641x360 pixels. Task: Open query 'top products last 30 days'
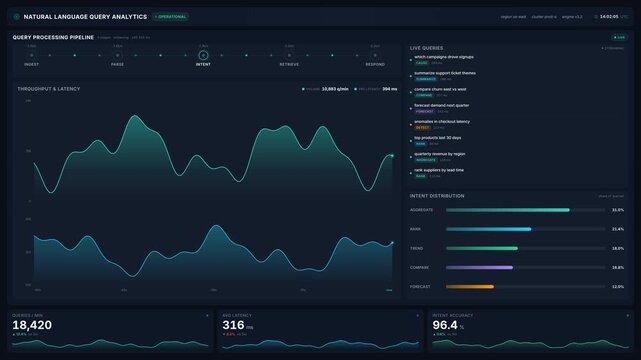437,138
